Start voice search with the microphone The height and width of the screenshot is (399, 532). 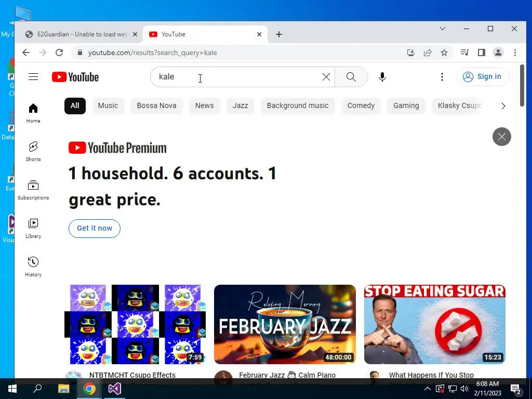(382, 77)
